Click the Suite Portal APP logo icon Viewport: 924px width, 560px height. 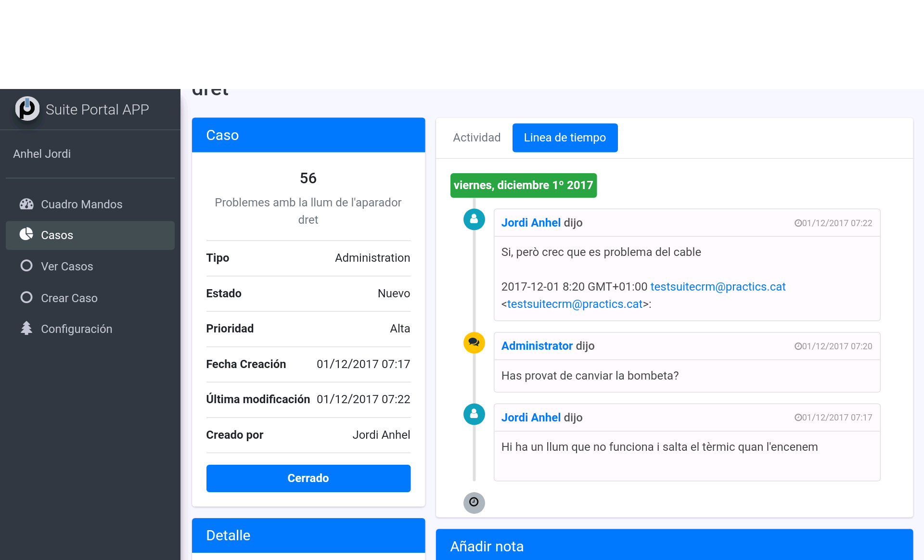(x=27, y=109)
